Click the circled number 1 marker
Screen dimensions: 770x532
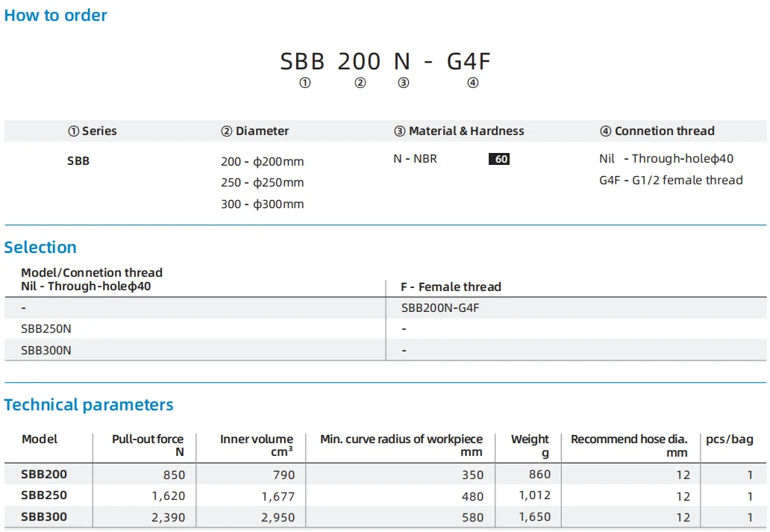click(304, 83)
